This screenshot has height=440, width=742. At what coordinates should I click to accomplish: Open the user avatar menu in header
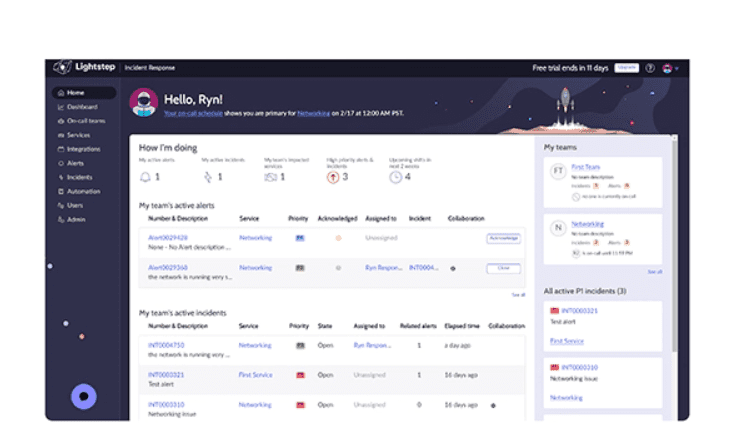(670, 69)
